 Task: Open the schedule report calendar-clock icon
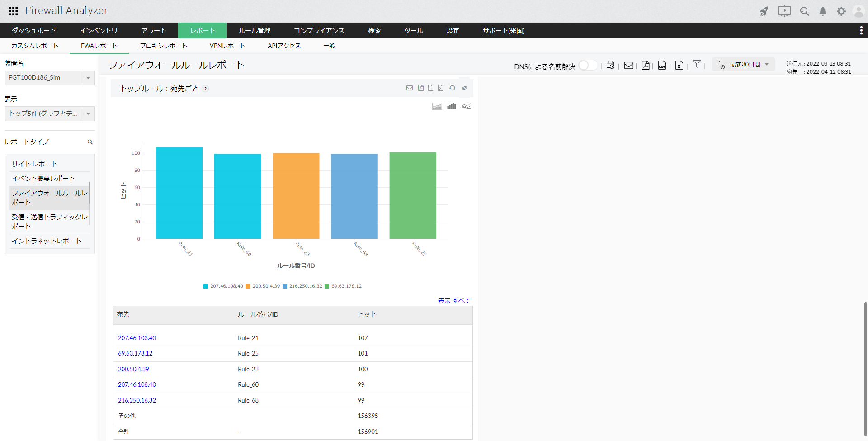(610, 66)
